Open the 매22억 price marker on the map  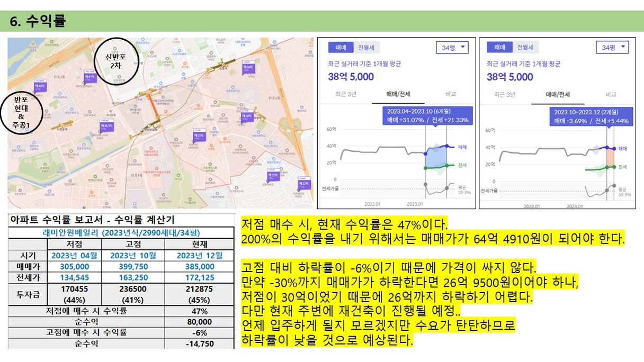coord(305,184)
